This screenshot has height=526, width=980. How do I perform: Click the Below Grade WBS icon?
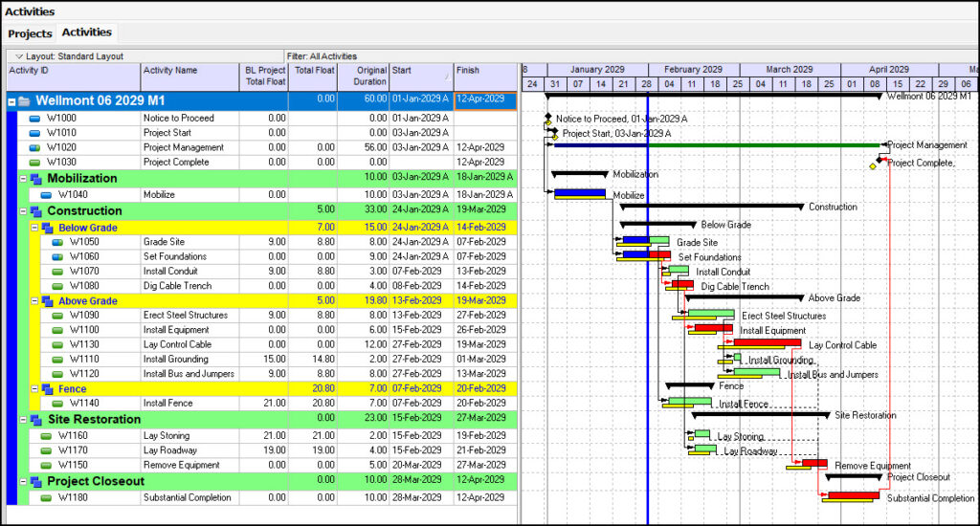click(48, 228)
